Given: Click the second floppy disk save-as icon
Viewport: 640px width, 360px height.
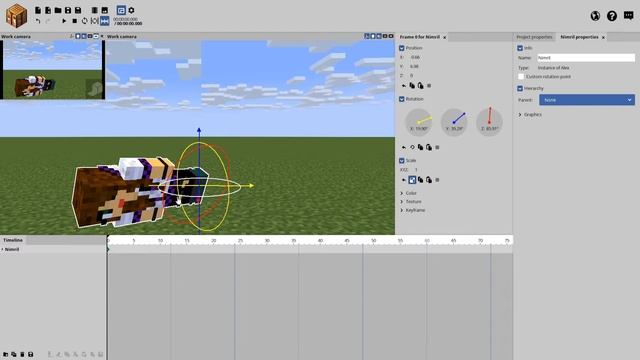Looking at the screenshot, I should click(x=78, y=10).
